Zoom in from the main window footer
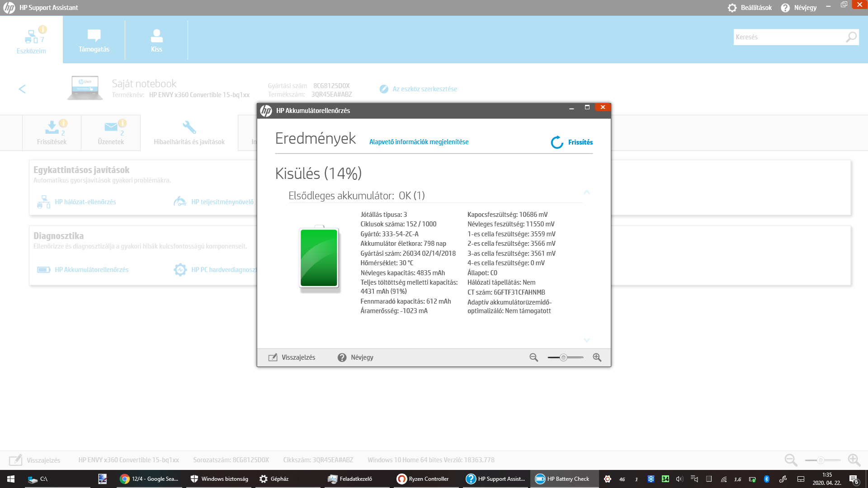The height and width of the screenshot is (488, 868). (x=854, y=460)
